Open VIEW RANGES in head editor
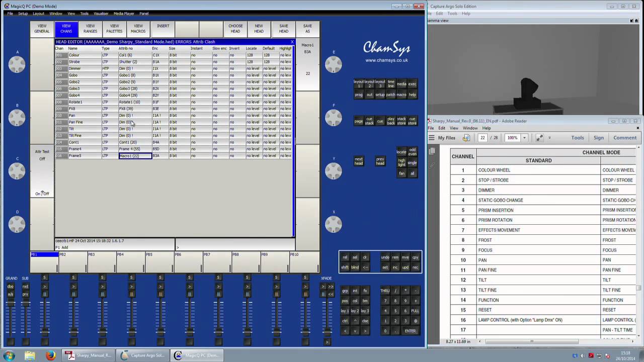The image size is (644, 362). [x=90, y=29]
